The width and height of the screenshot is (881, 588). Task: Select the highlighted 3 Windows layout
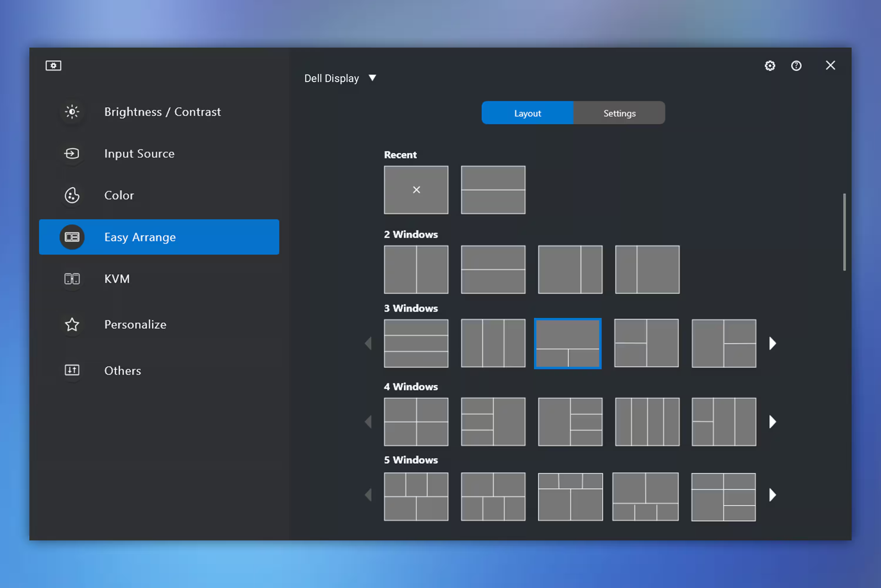(568, 342)
